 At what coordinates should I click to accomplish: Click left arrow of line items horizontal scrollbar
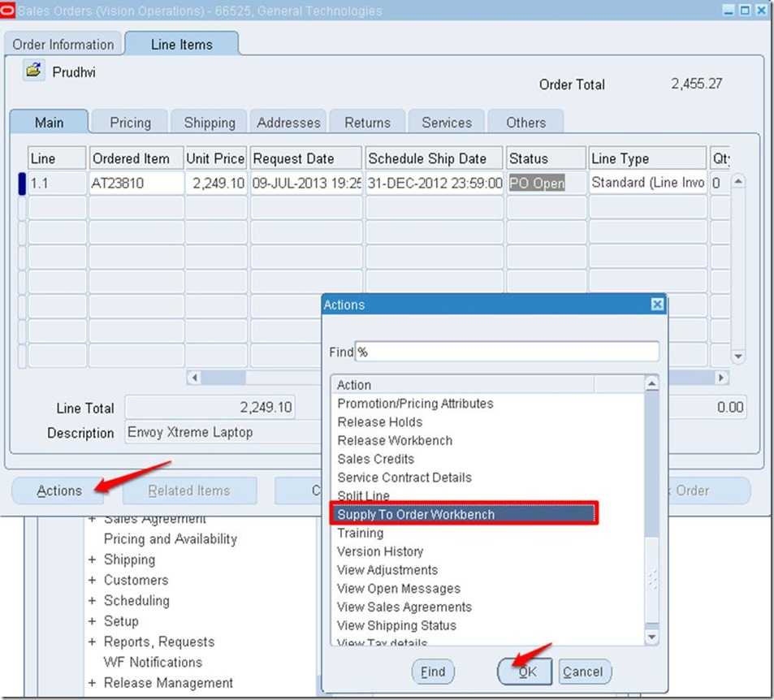click(x=194, y=378)
